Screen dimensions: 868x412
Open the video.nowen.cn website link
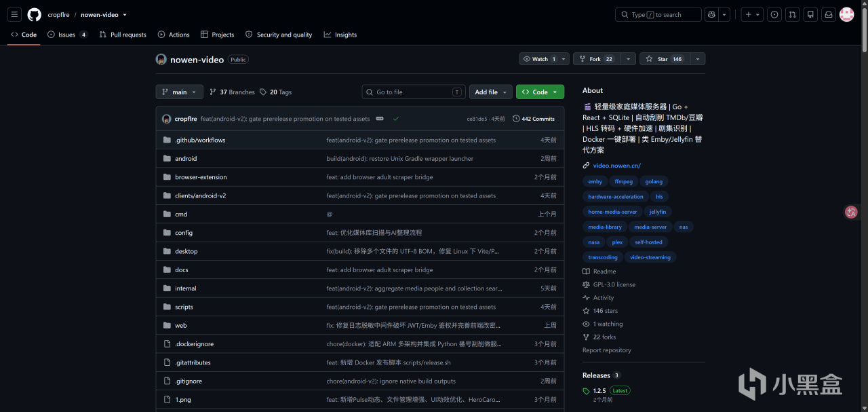(x=616, y=166)
